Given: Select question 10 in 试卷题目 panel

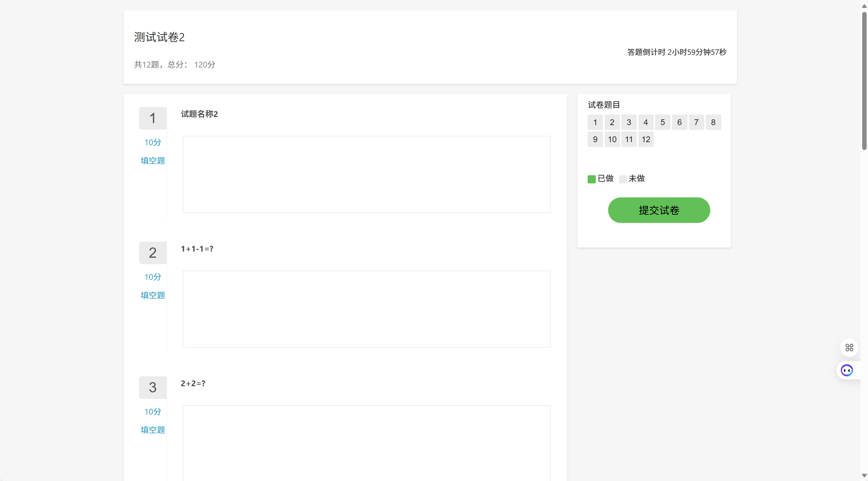Looking at the screenshot, I should pyautogui.click(x=612, y=139).
